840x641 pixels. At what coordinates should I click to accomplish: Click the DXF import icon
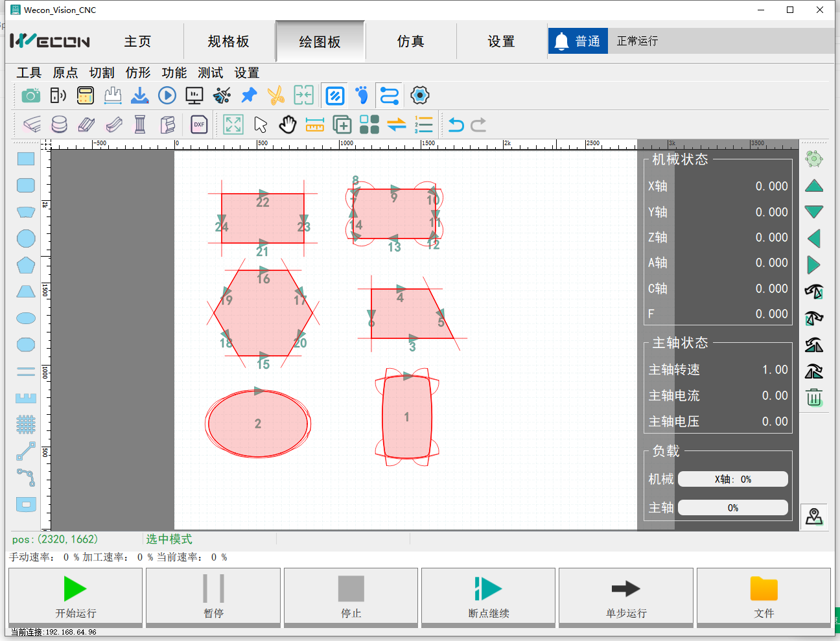point(199,124)
